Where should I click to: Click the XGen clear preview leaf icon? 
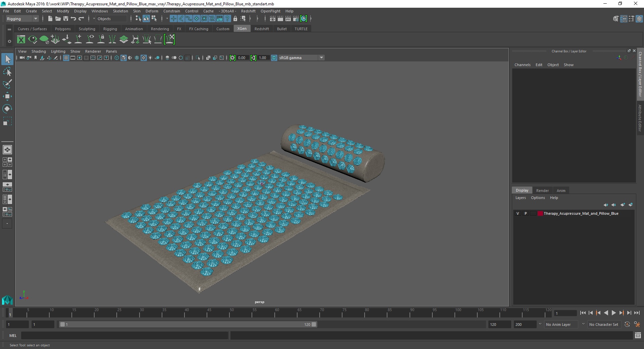tap(44, 40)
